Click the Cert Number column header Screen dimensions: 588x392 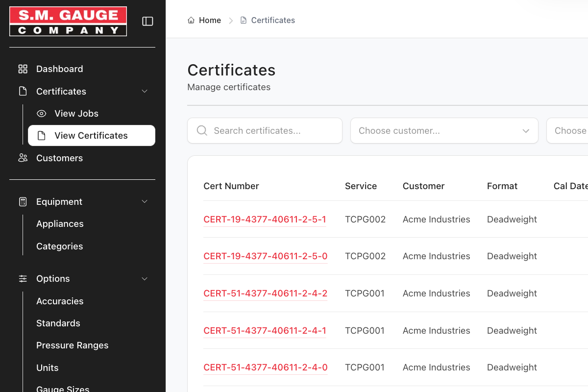[231, 186]
